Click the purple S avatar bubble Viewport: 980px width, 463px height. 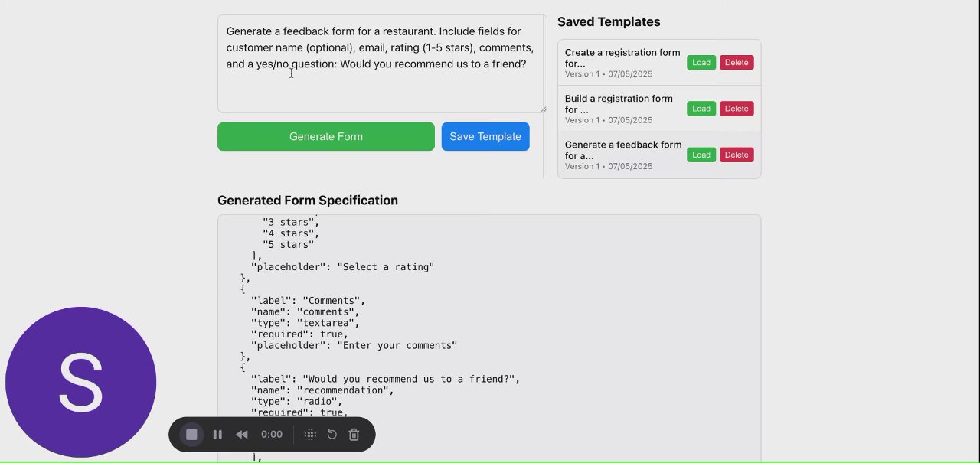pyautogui.click(x=81, y=382)
